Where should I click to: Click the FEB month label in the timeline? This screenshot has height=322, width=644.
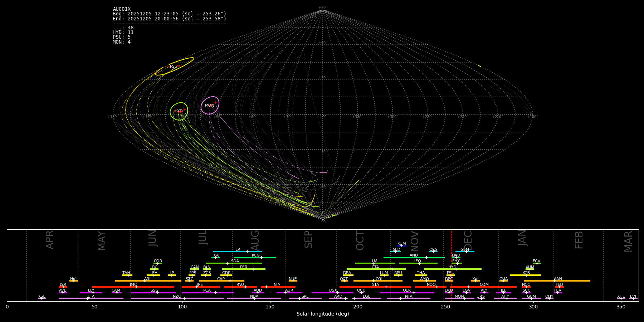579,240
